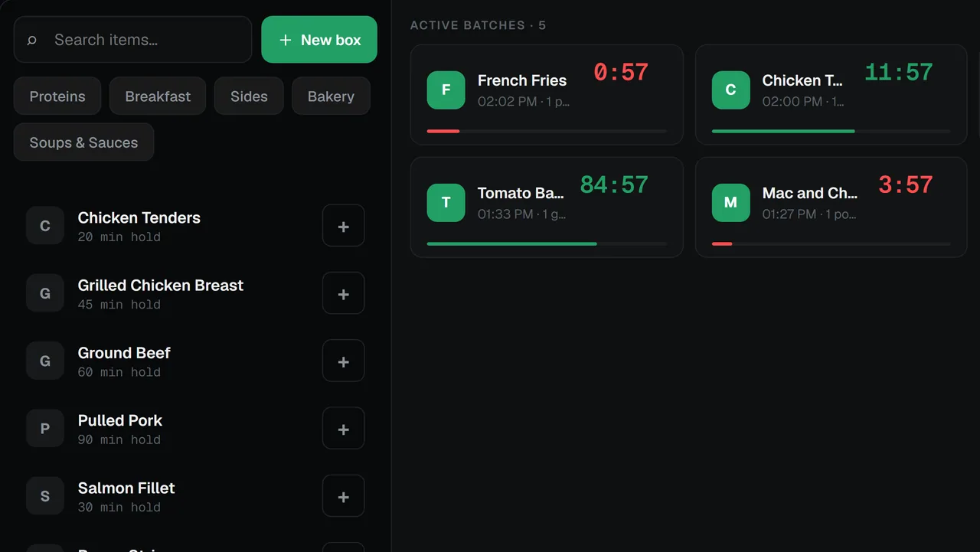Screen dimensions: 980x552
Task: Click the Active Batches header
Action: (478, 25)
